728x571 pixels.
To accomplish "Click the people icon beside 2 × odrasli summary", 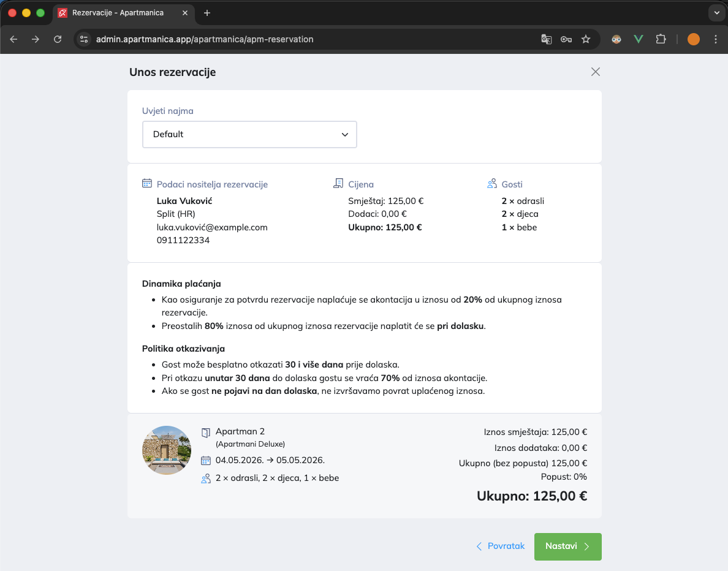I will (x=206, y=478).
